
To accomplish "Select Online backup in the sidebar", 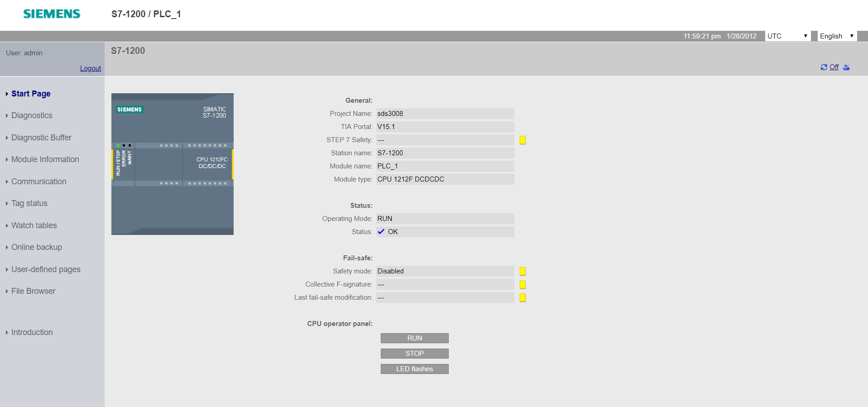I will pos(36,247).
